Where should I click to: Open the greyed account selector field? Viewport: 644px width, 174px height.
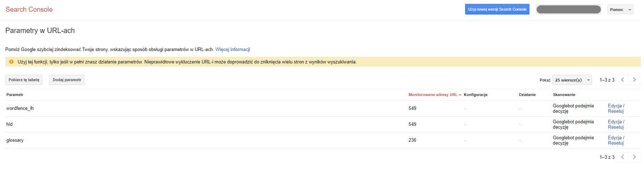[x=568, y=10]
